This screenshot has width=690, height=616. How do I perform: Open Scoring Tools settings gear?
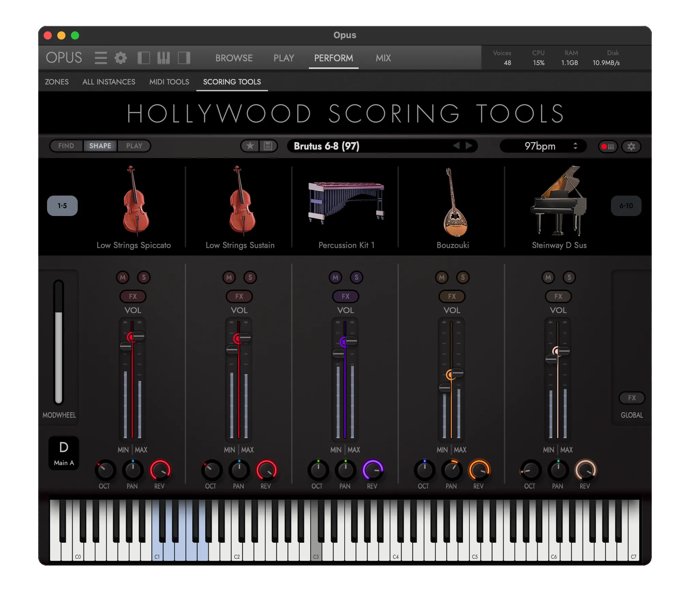pyautogui.click(x=631, y=147)
